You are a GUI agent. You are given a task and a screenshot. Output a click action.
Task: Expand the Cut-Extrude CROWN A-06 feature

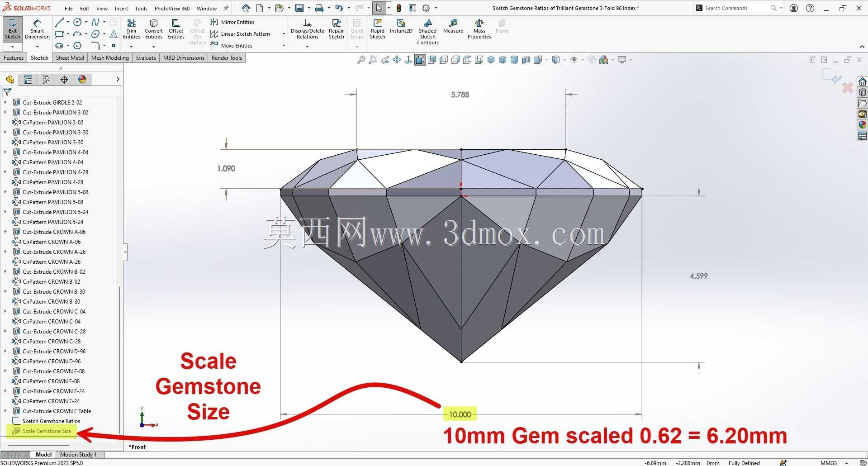click(x=5, y=232)
